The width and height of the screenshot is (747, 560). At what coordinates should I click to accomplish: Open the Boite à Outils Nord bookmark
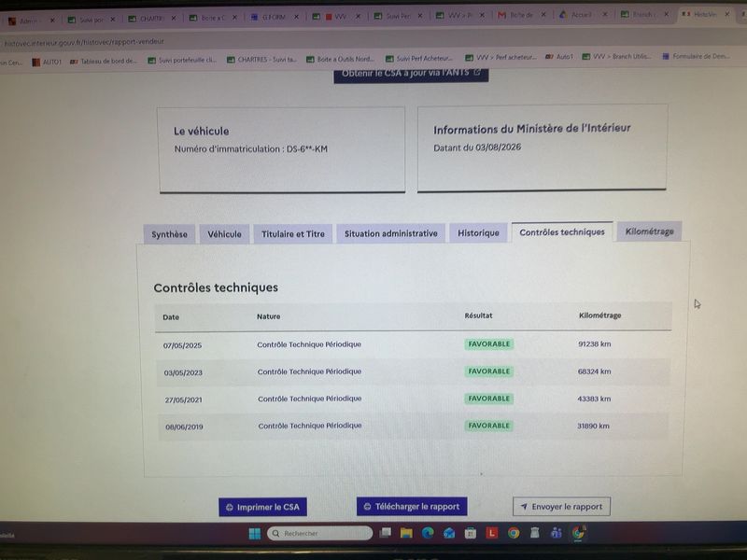pyautogui.click(x=340, y=59)
